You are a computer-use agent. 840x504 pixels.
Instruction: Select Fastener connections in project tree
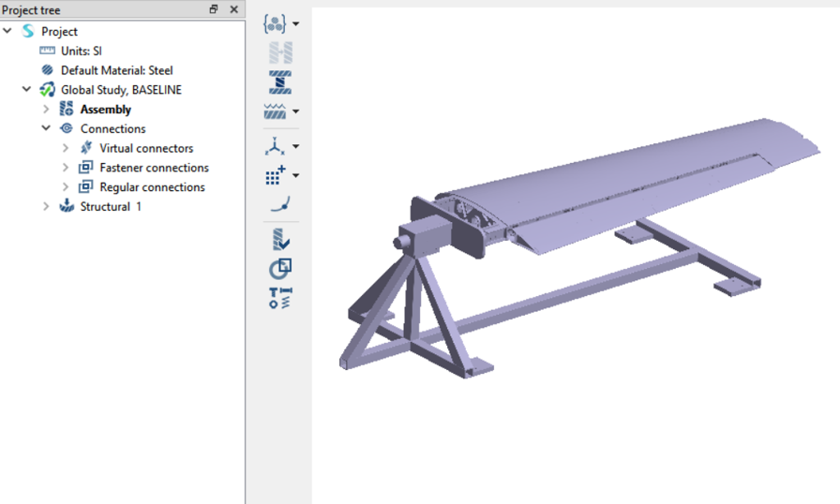(154, 168)
